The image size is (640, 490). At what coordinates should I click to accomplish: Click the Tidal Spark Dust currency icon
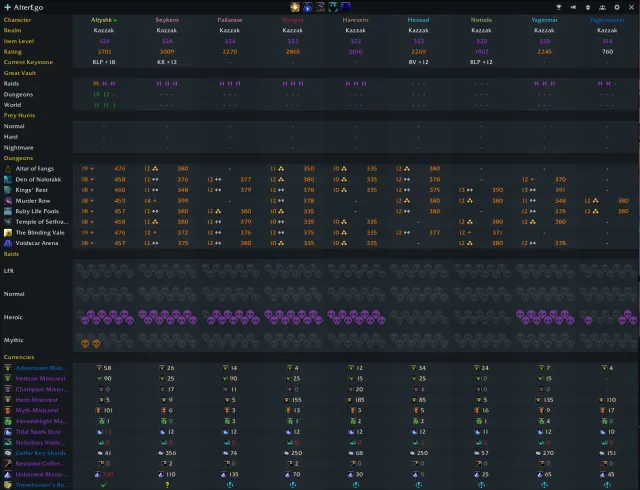(x=8, y=432)
